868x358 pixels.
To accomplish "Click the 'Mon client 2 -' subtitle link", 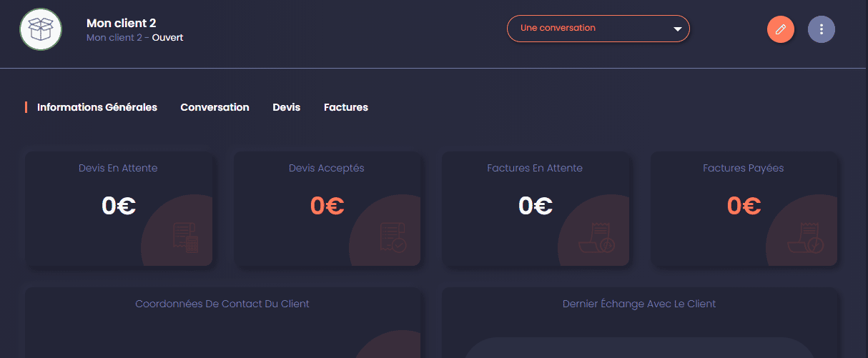I will tap(117, 37).
